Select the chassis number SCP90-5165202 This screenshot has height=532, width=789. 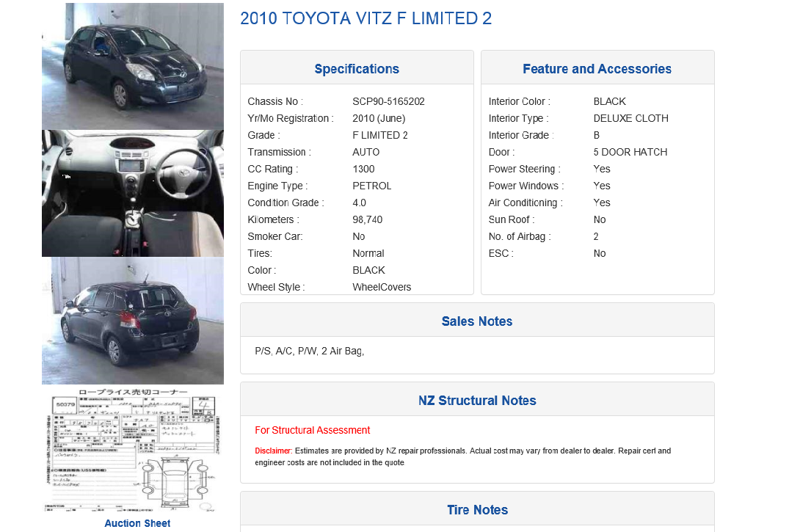pyautogui.click(x=388, y=102)
